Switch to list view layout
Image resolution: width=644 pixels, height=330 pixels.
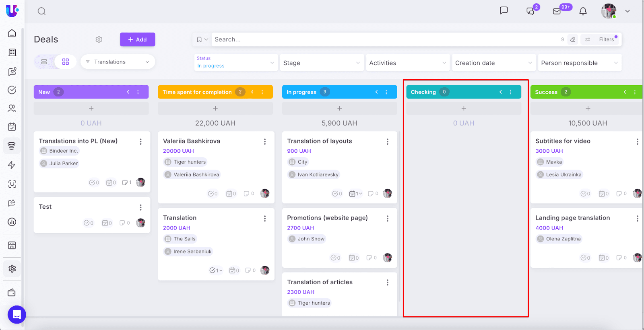[x=44, y=62]
